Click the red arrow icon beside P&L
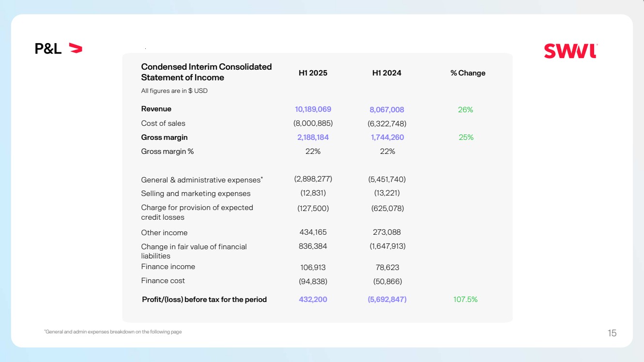 click(76, 48)
